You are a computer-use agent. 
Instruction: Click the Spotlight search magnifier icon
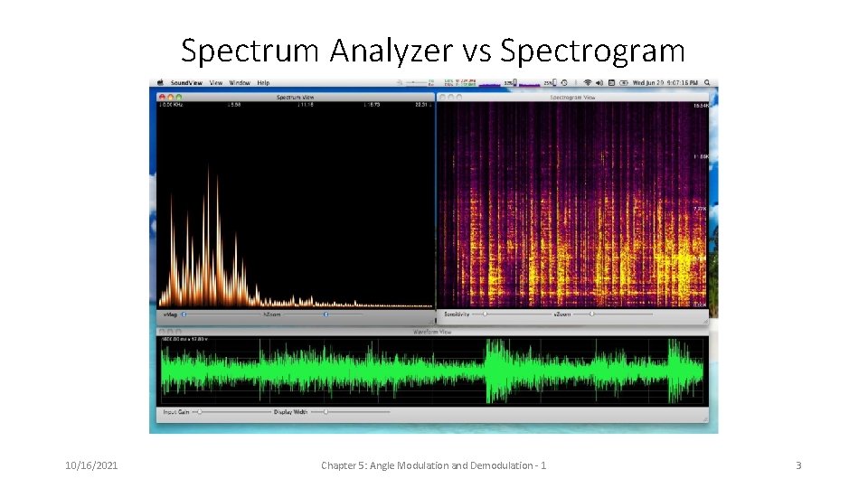pyautogui.click(x=707, y=82)
